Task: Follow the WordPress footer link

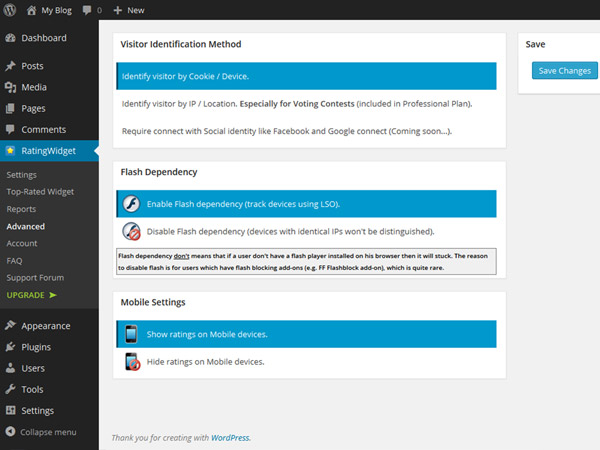Action: 230,438
